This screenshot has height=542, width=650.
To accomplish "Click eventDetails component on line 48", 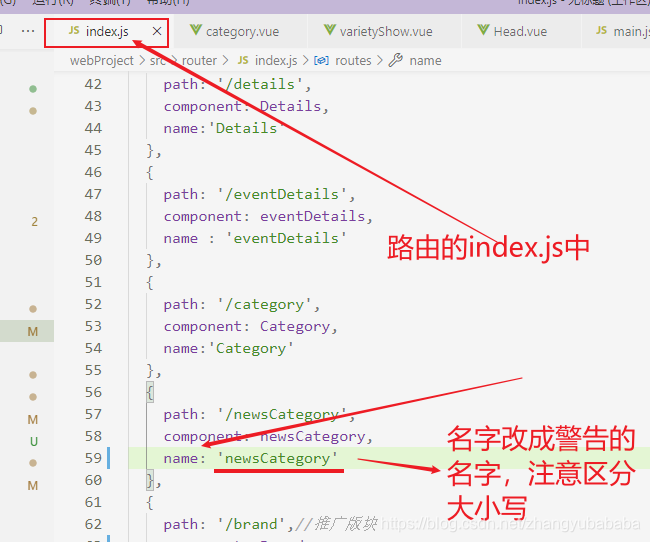I will pos(312,216).
